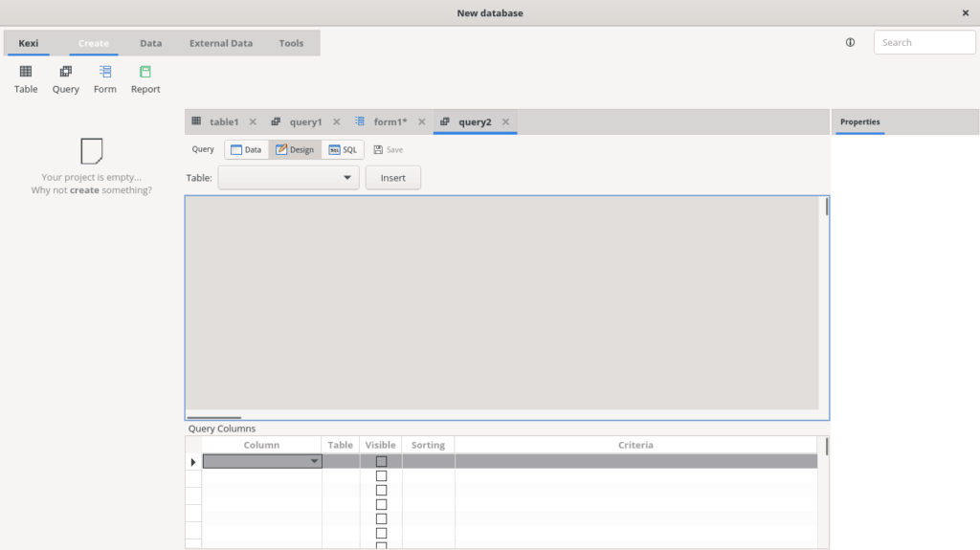Create a new Report
The image size is (980, 550).
145,78
